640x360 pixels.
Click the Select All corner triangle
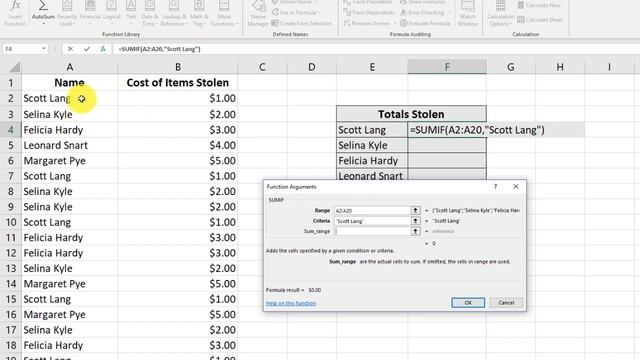pyautogui.click(x=14, y=67)
